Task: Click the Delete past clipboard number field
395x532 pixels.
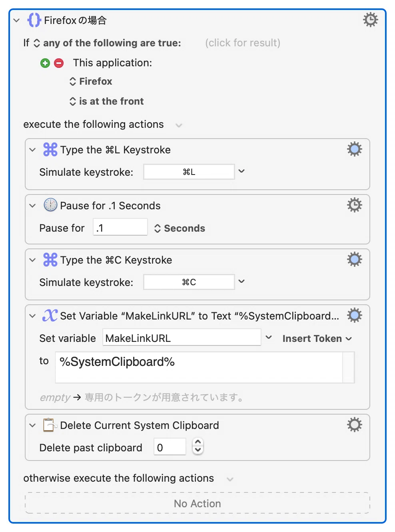Action: pos(170,447)
